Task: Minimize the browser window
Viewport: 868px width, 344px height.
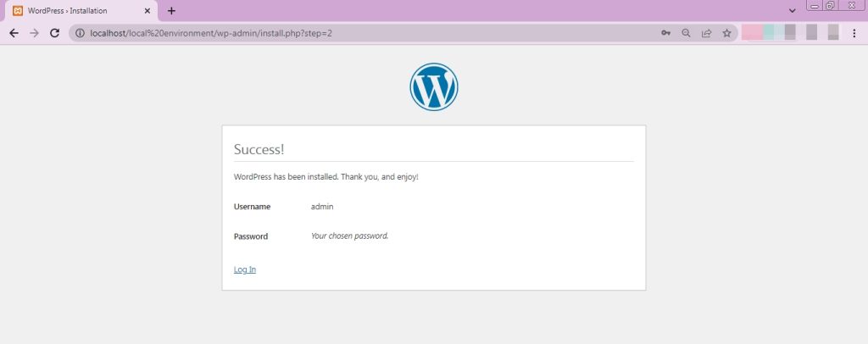Action: (815, 6)
